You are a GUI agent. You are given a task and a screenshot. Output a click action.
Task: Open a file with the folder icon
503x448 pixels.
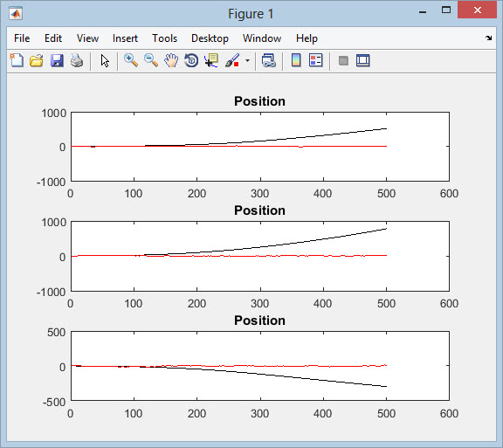coord(37,60)
